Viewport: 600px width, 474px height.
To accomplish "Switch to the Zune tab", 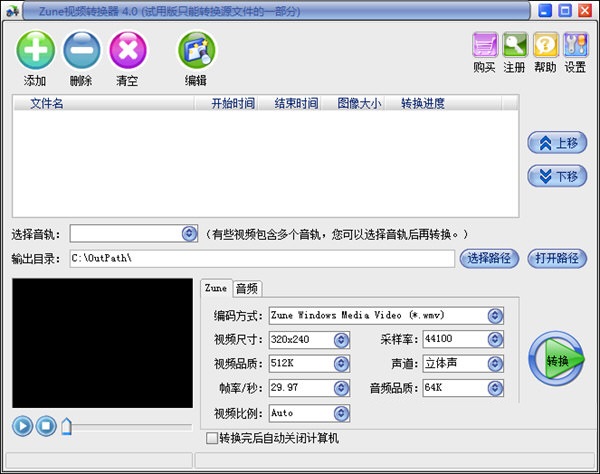I will pos(216,288).
